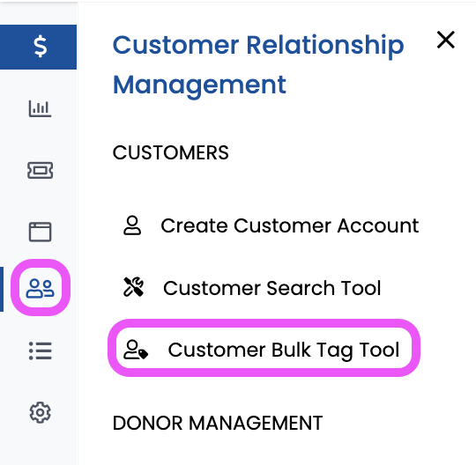Image resolution: width=476 pixels, height=465 pixels.
Task: Choose Create Customer Account menu entry
Action: point(271,225)
